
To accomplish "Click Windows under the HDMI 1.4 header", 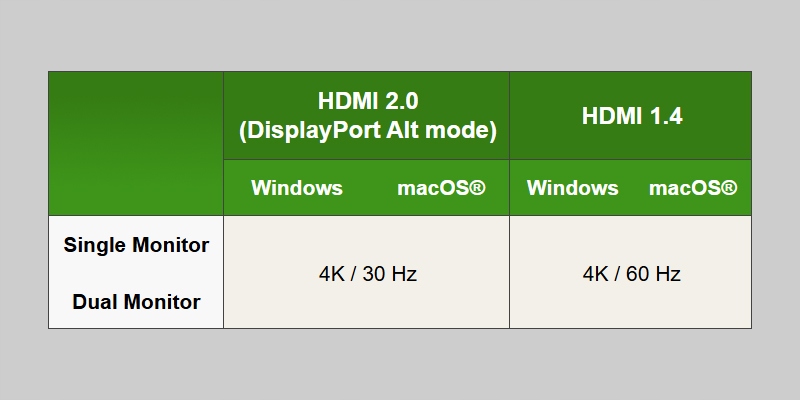I will 572,188.
